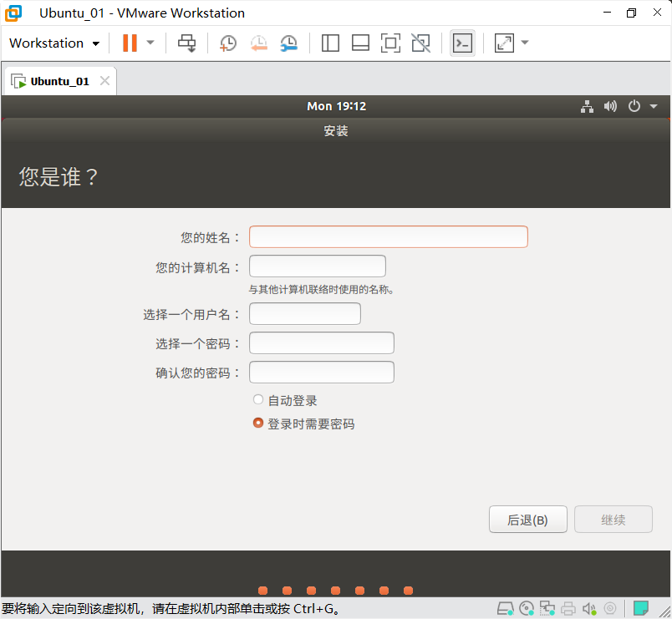
Task: Click the Mon 19:12 clock
Action: pos(337,106)
